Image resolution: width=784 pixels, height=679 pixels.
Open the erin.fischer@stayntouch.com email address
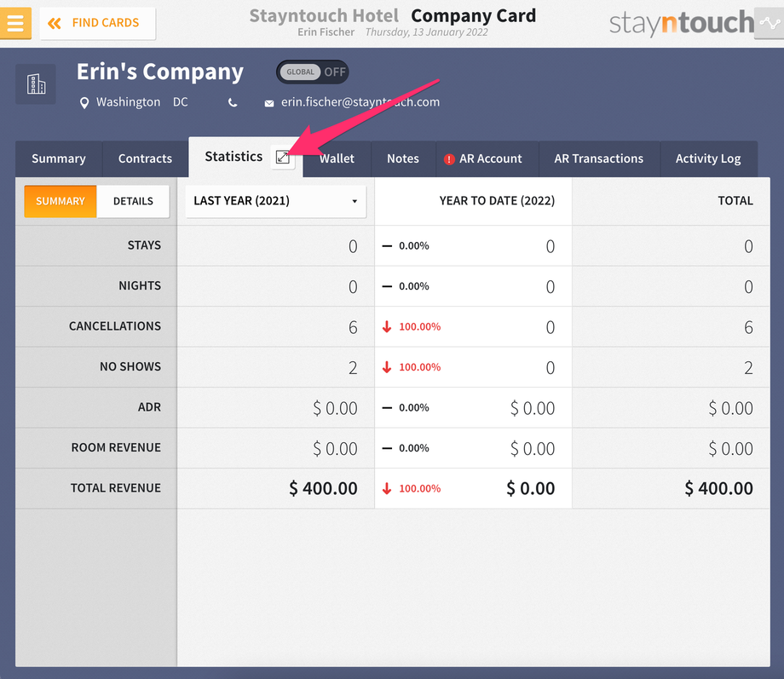click(360, 102)
